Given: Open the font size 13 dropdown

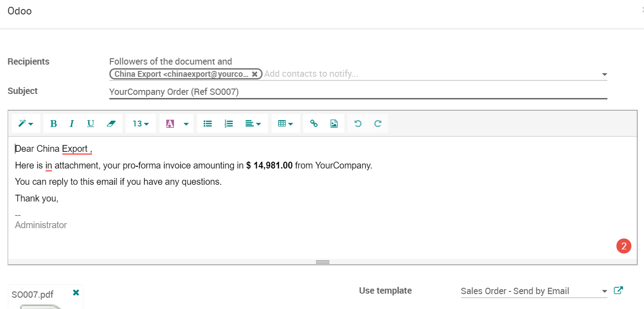Looking at the screenshot, I should (x=141, y=124).
